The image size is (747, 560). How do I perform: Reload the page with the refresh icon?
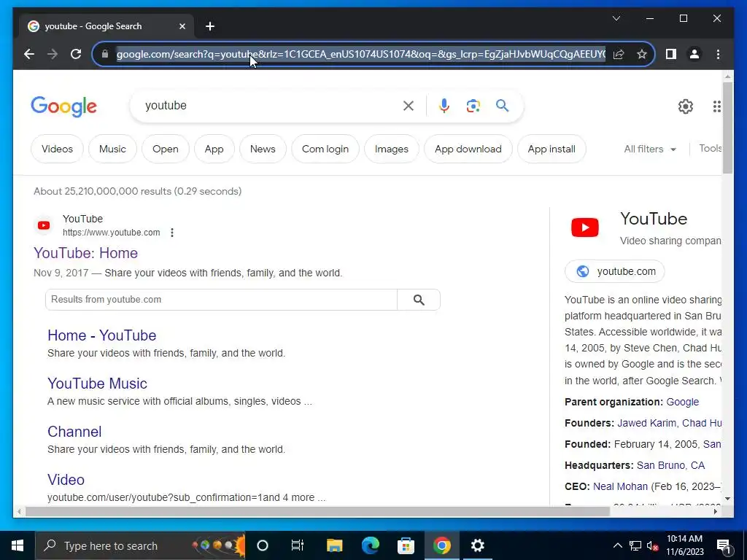point(76,54)
